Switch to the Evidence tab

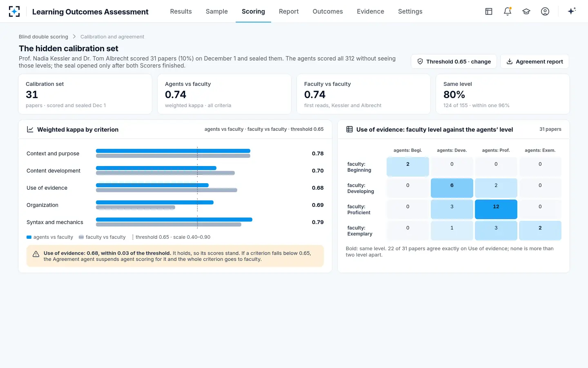(x=370, y=11)
